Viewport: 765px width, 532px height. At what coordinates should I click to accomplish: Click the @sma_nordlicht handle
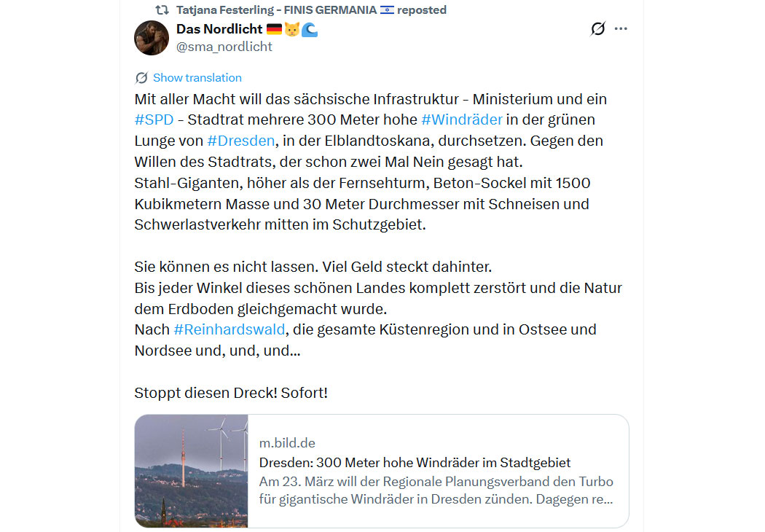pyautogui.click(x=224, y=47)
